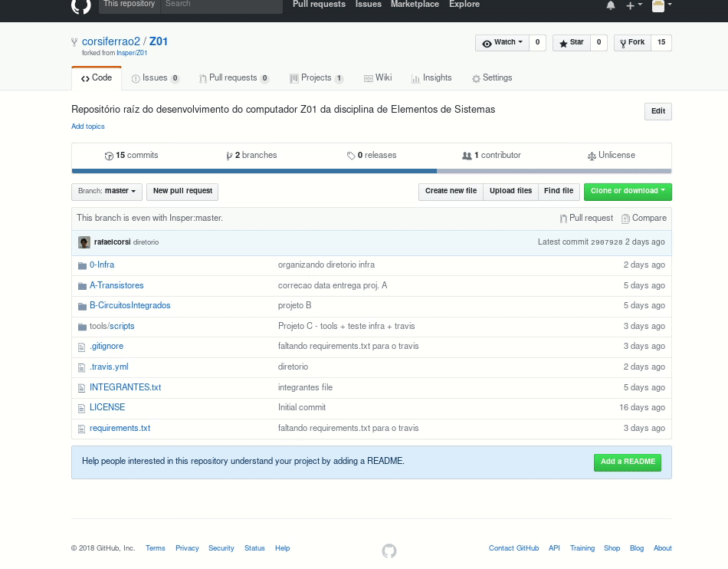Open the footer Security link
The image size is (728, 569).
point(221,548)
